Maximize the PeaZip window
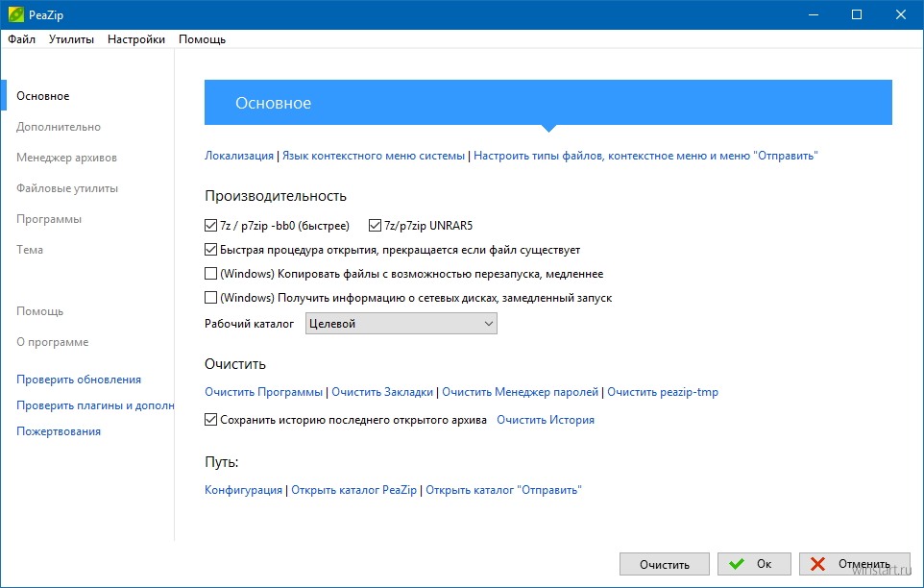This screenshot has height=588, width=924. [857, 14]
